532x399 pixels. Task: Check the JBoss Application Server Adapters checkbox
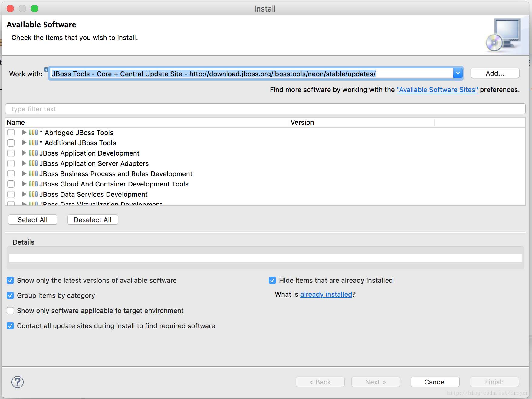click(11, 163)
